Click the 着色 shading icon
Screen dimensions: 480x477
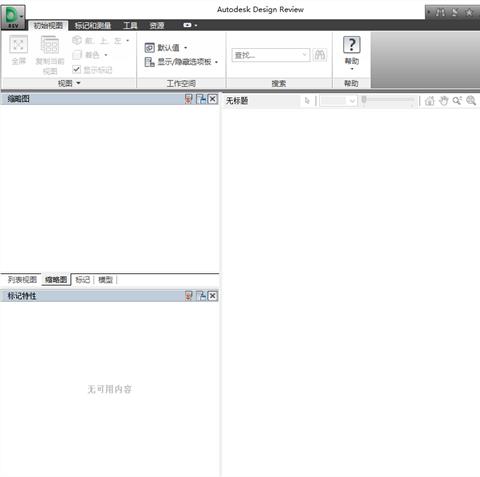tap(77, 55)
